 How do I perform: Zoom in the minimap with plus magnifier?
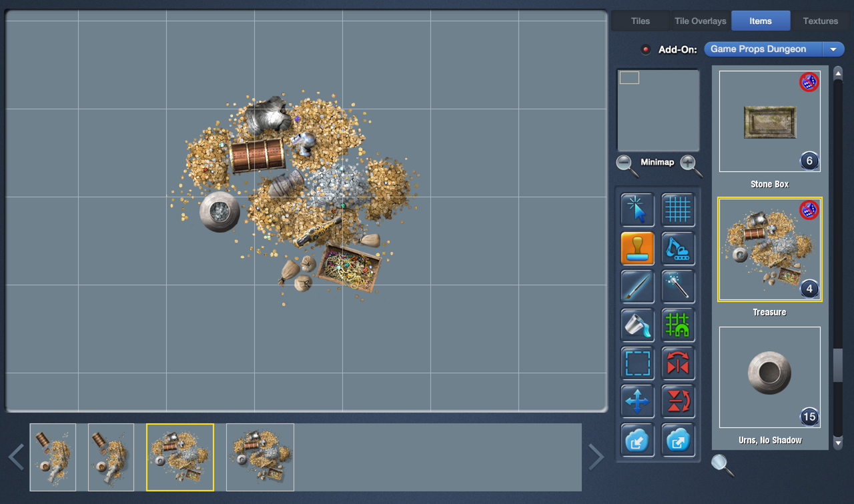[691, 165]
